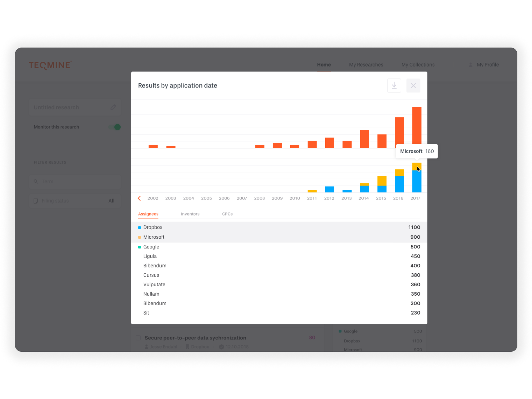This screenshot has height=399, width=532.
Task: Click the 2014 orange bar in chart
Action: [364, 139]
